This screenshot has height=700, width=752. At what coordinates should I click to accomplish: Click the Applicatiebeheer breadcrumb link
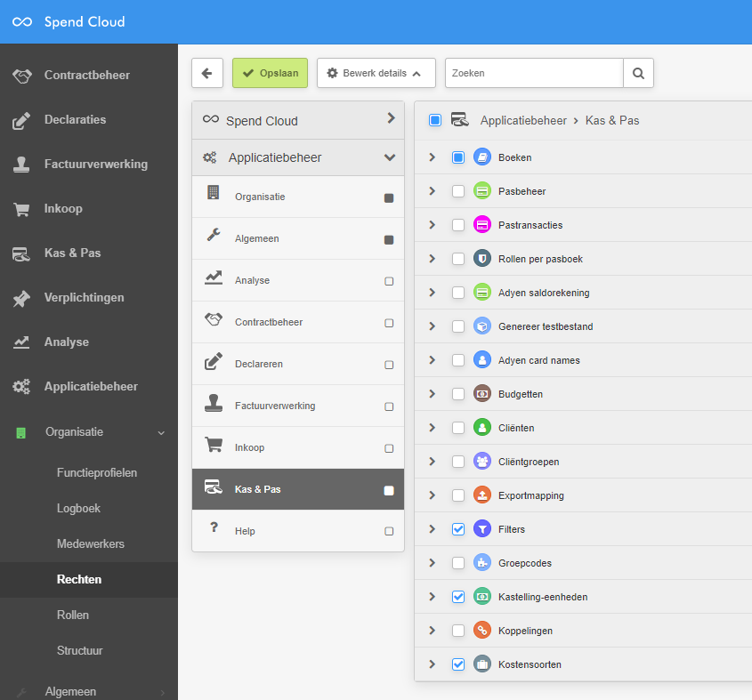(523, 120)
